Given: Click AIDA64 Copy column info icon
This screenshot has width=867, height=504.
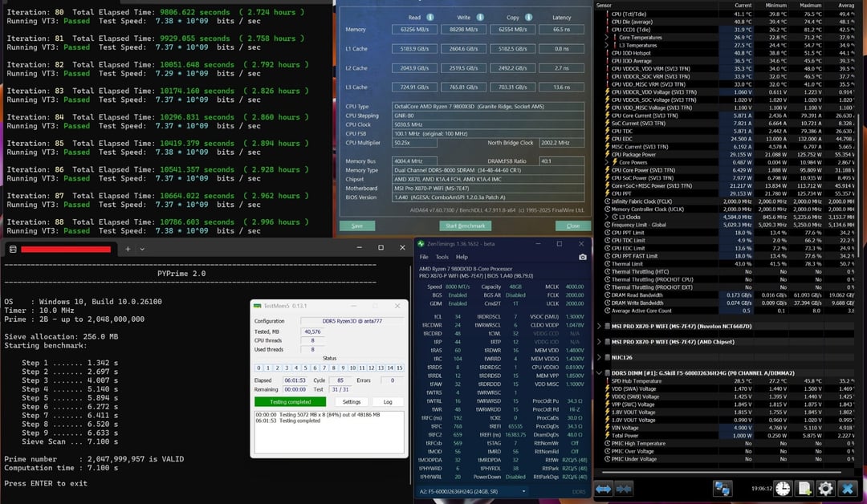Looking at the screenshot, I should click(528, 17).
